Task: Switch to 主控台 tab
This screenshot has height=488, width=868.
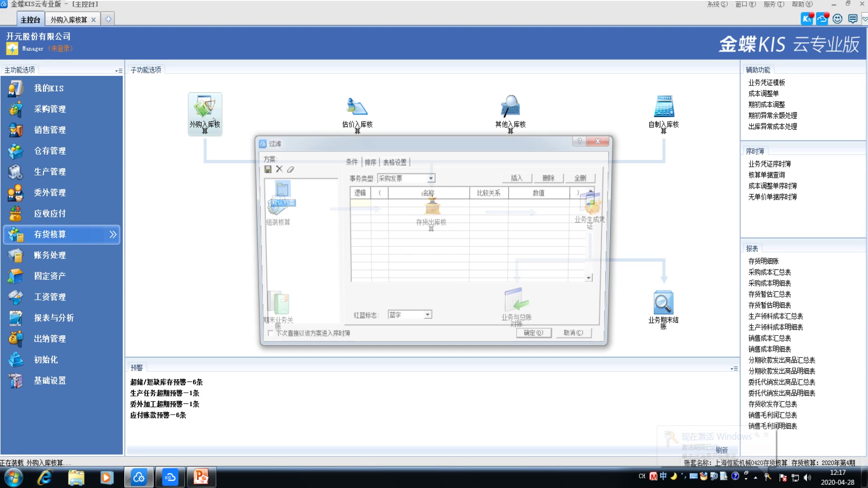Action: point(31,19)
